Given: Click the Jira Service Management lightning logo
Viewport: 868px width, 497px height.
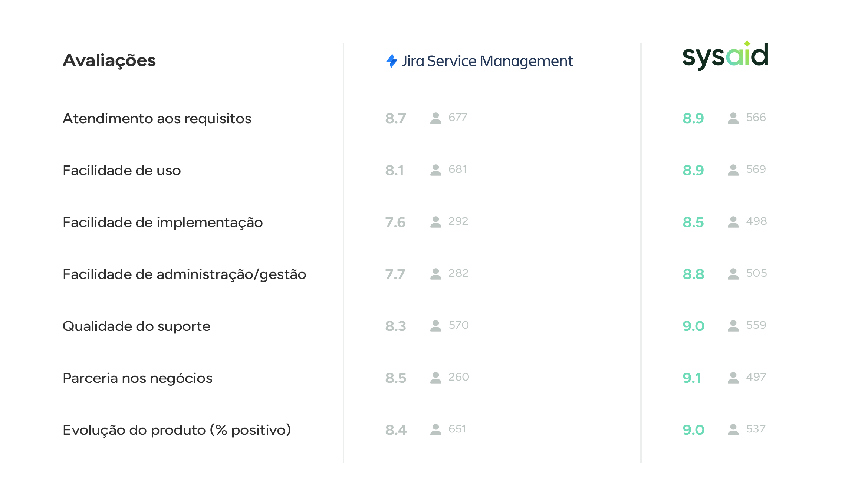Looking at the screenshot, I should point(391,61).
